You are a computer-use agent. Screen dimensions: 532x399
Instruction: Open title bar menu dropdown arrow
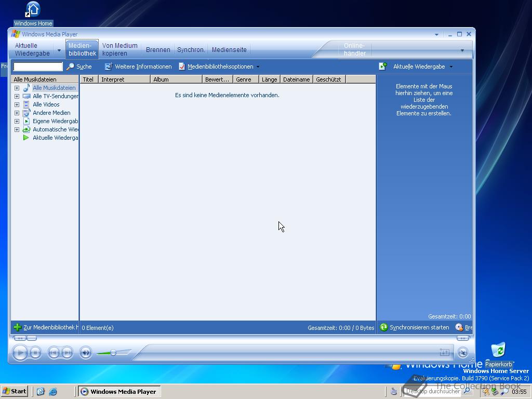pyautogui.click(x=436, y=35)
